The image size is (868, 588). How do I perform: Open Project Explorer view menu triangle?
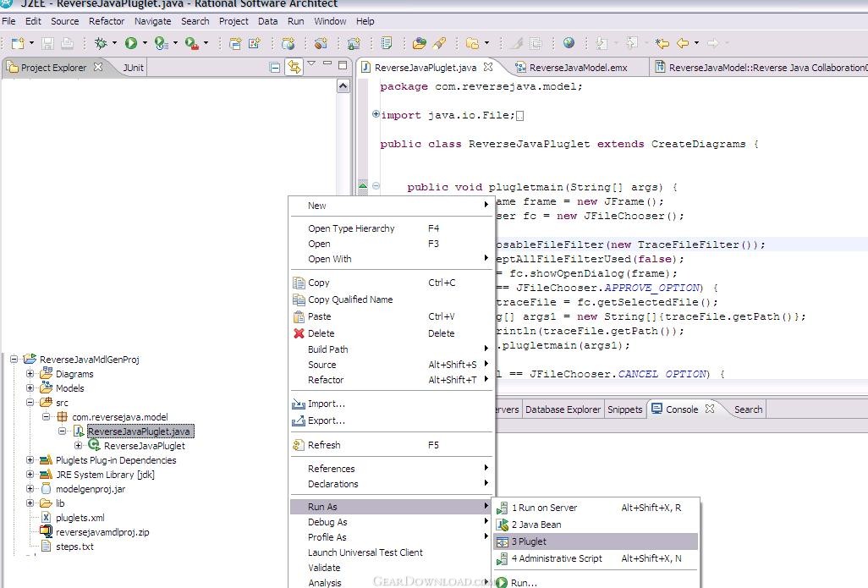pyautogui.click(x=311, y=63)
